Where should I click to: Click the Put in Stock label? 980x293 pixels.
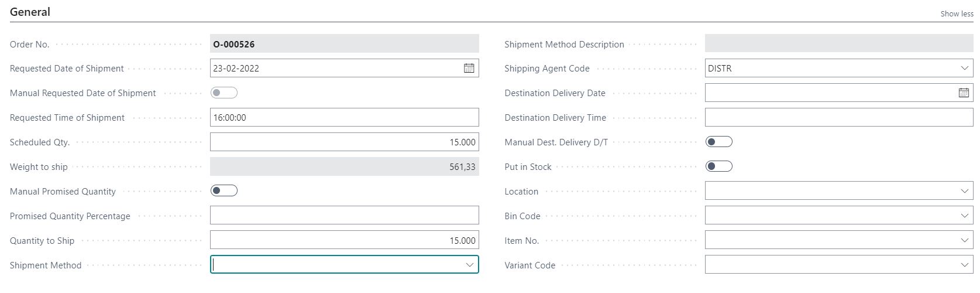coord(528,167)
